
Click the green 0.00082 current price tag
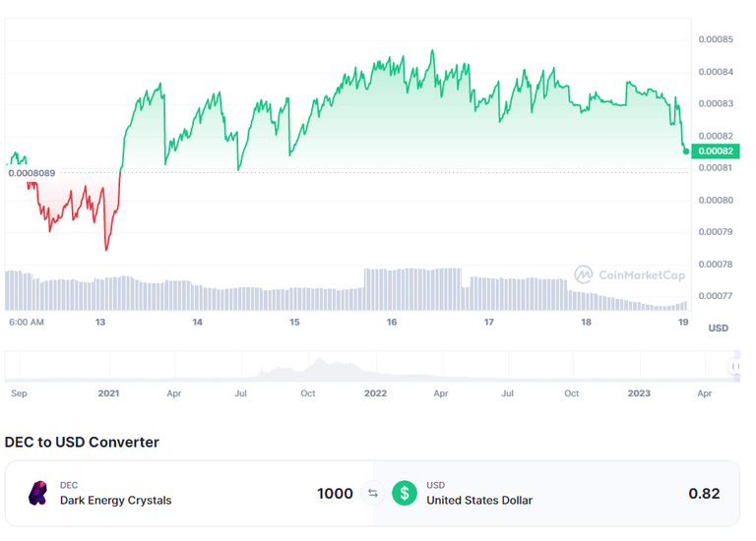716,151
